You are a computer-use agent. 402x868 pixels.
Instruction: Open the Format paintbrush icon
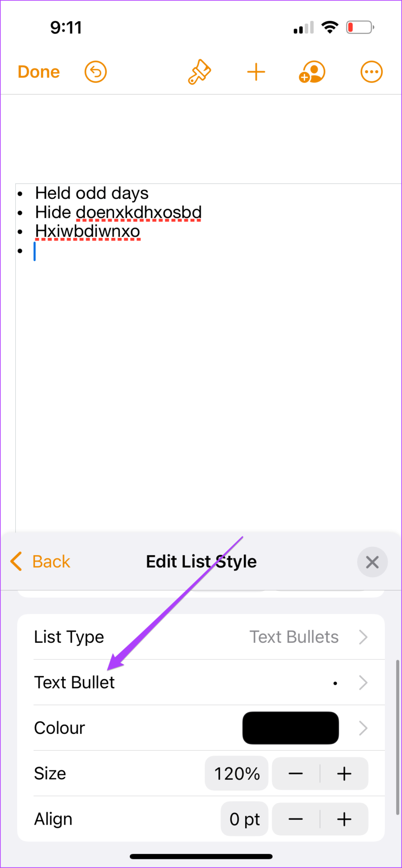coord(199,72)
